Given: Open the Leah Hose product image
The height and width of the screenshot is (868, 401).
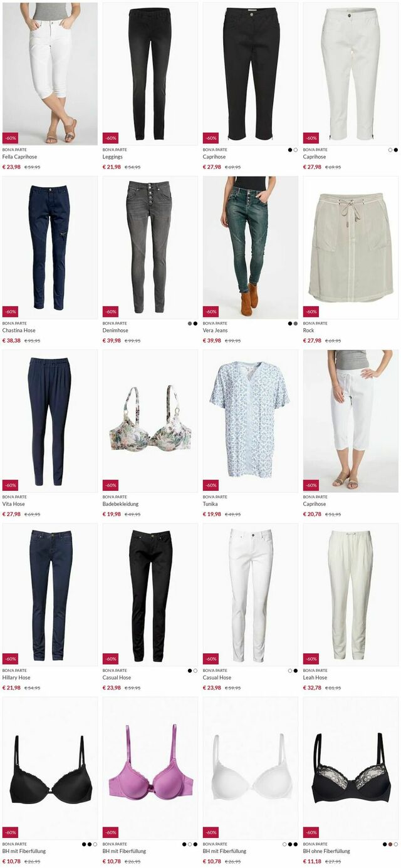Looking at the screenshot, I should 351,594.
